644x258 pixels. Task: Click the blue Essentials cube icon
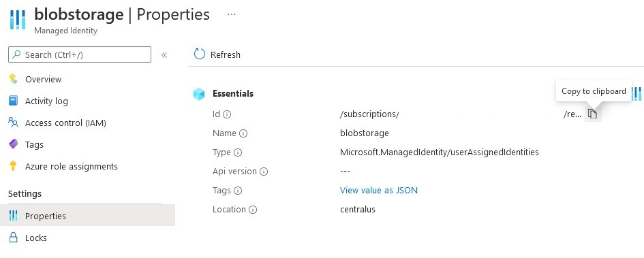tap(199, 94)
